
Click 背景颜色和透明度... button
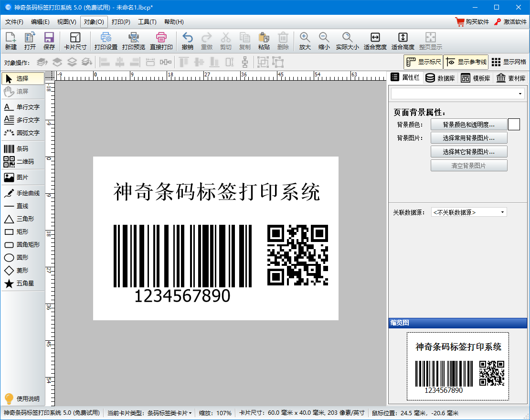[x=469, y=125]
